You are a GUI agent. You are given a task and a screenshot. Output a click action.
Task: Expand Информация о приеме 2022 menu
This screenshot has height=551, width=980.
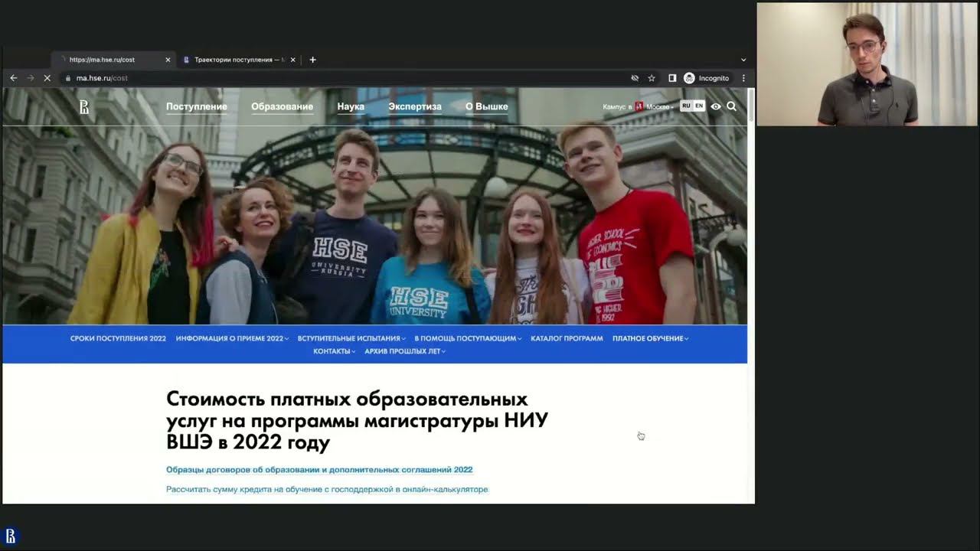(232, 338)
